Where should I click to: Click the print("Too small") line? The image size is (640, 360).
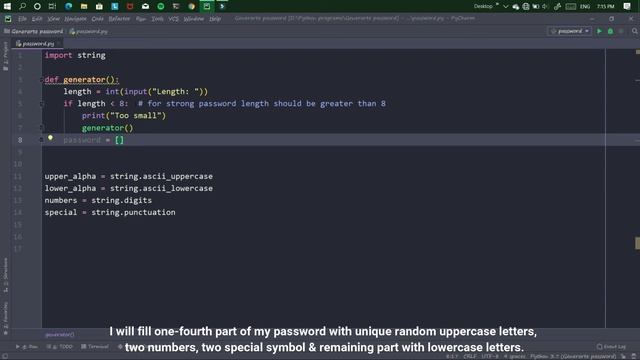pyautogui.click(x=124, y=116)
